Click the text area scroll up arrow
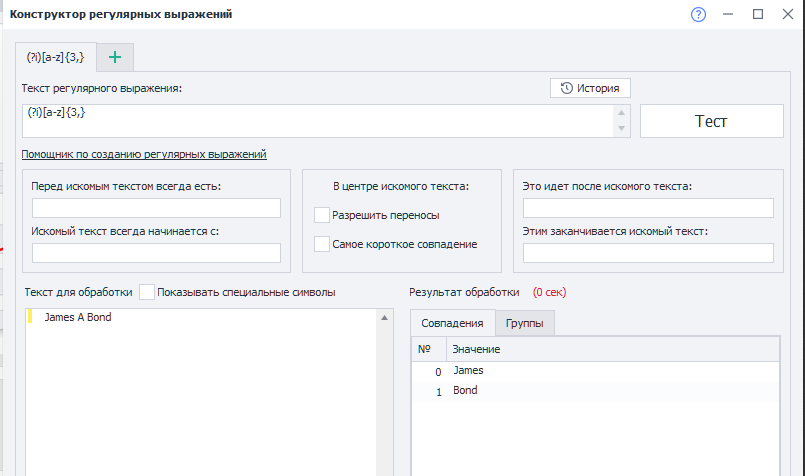The image size is (805, 476). [x=384, y=318]
